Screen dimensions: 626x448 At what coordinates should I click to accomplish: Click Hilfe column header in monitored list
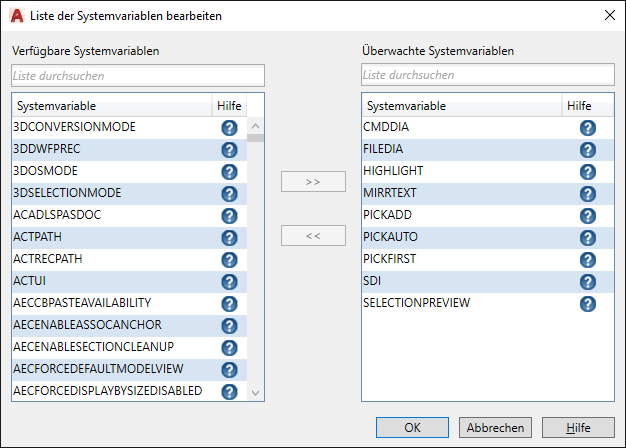click(x=579, y=106)
